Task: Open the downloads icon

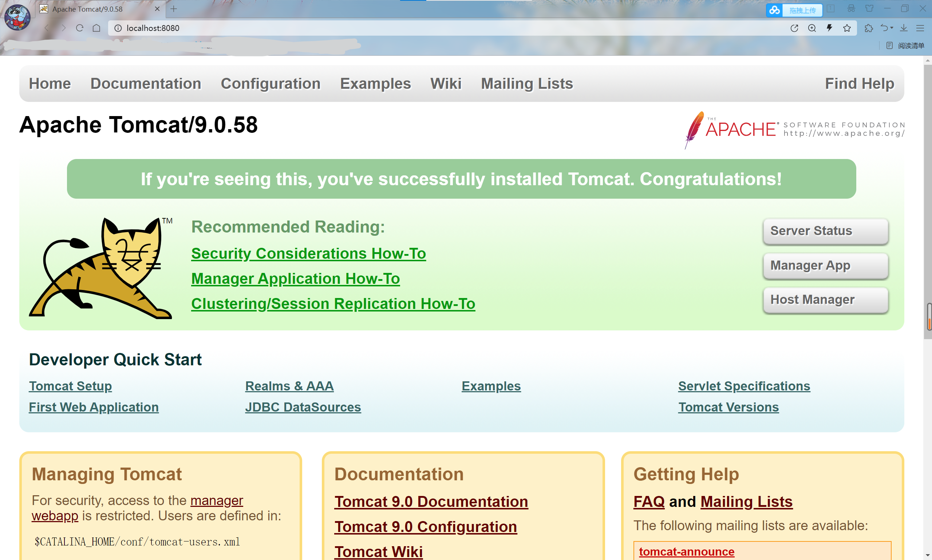Action: pos(904,28)
